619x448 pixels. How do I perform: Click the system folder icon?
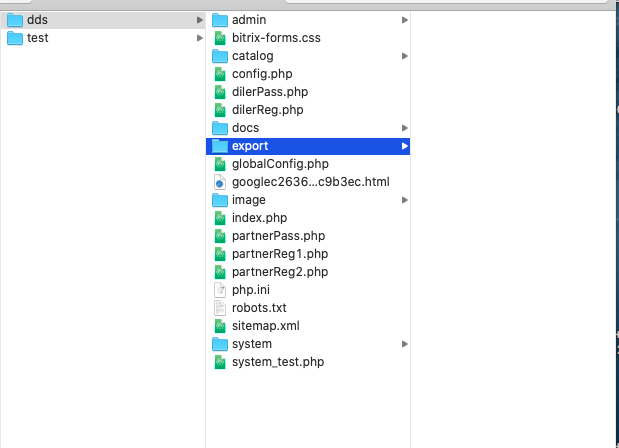pos(220,344)
